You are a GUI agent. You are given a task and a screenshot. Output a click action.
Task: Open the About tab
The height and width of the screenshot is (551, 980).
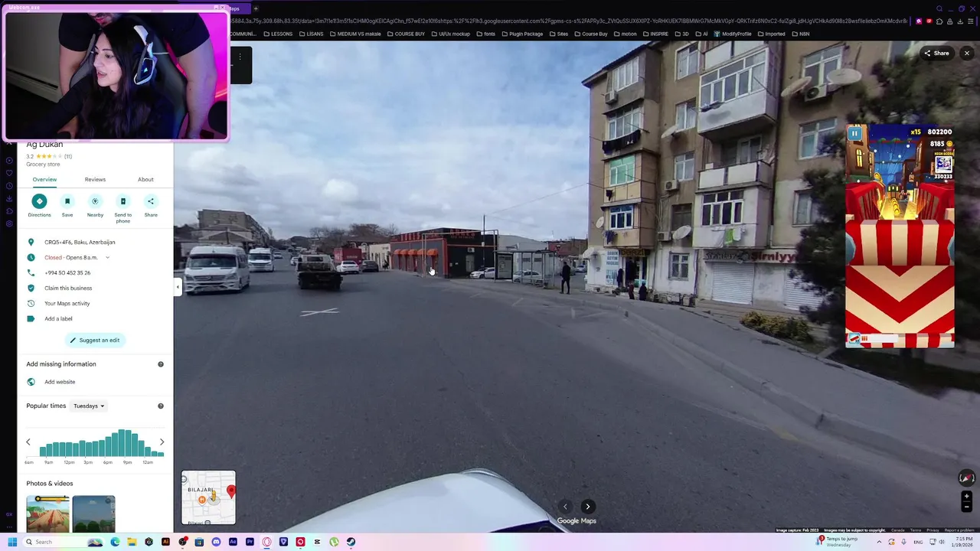click(145, 180)
